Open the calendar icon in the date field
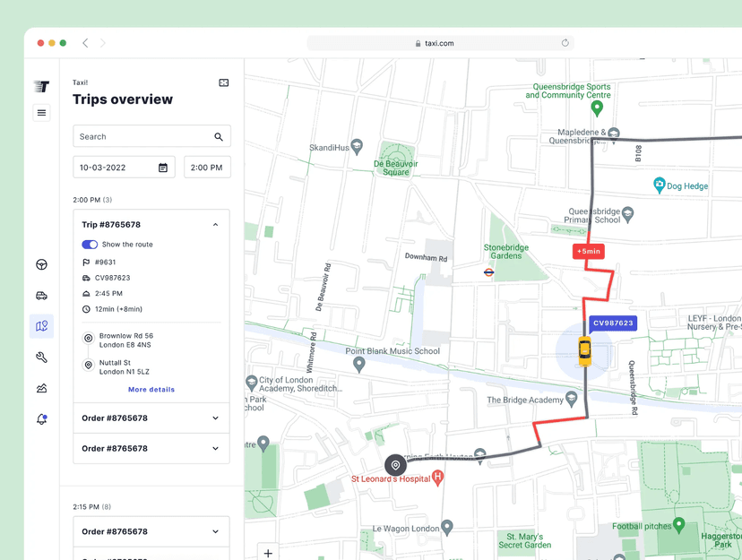Viewport: 742px width, 560px height. coord(164,167)
